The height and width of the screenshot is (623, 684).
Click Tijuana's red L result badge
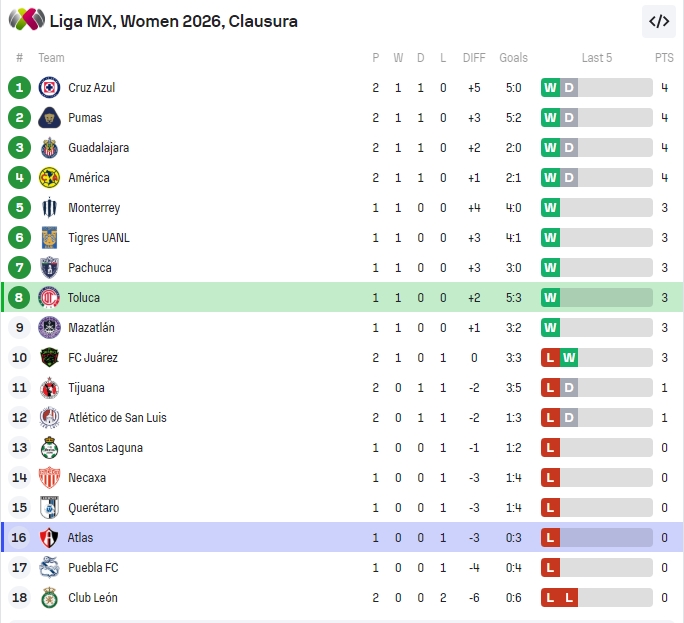point(550,388)
